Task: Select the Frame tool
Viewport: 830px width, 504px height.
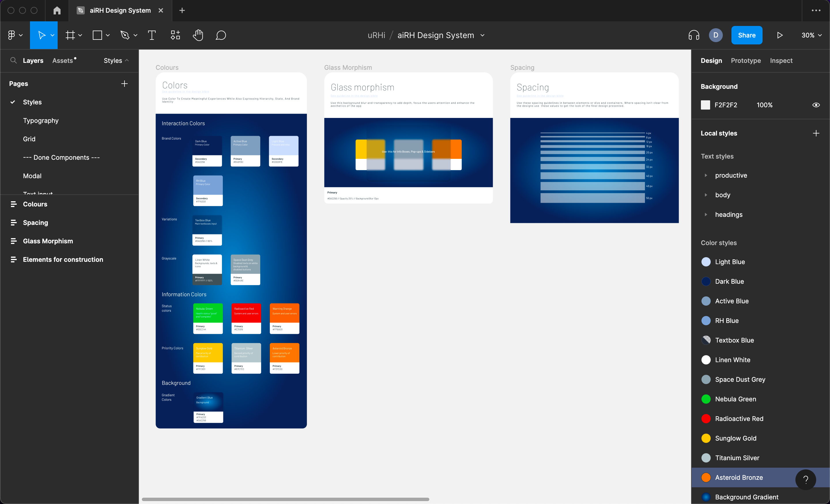Action: point(70,35)
